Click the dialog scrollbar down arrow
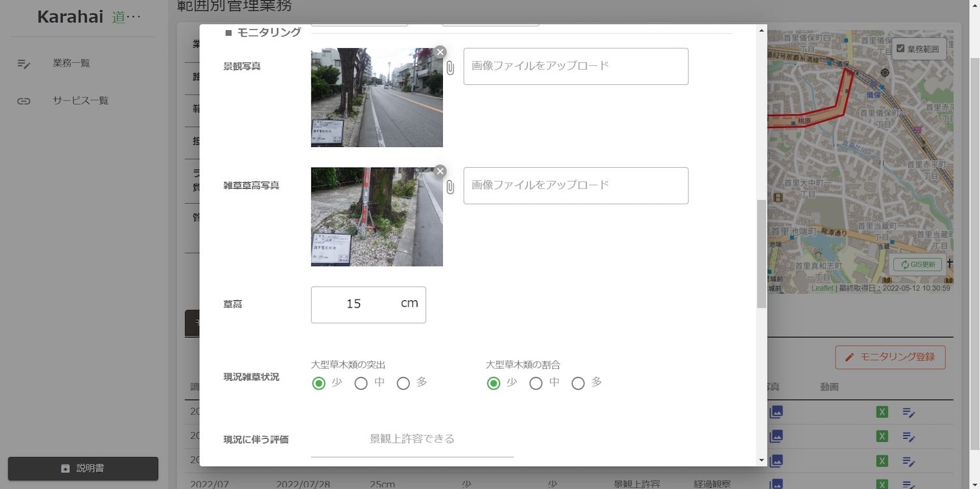The image size is (980, 489). (x=761, y=460)
